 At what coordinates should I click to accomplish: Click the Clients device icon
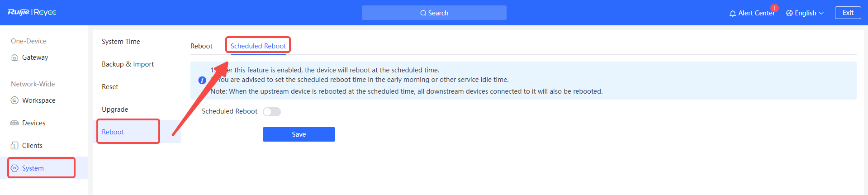point(14,146)
